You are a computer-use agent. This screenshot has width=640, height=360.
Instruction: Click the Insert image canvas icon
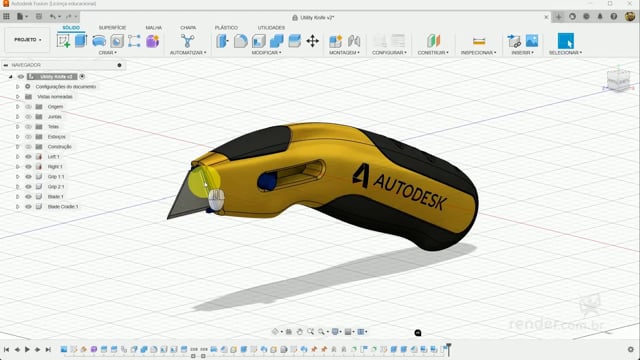point(532,41)
